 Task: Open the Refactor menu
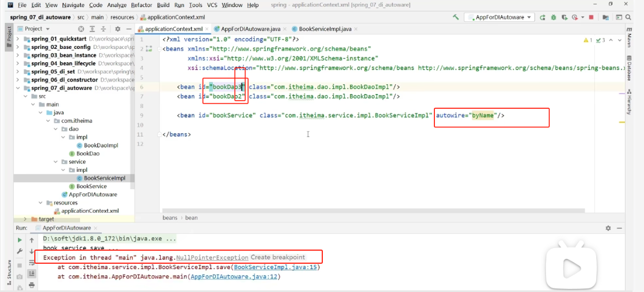click(142, 5)
